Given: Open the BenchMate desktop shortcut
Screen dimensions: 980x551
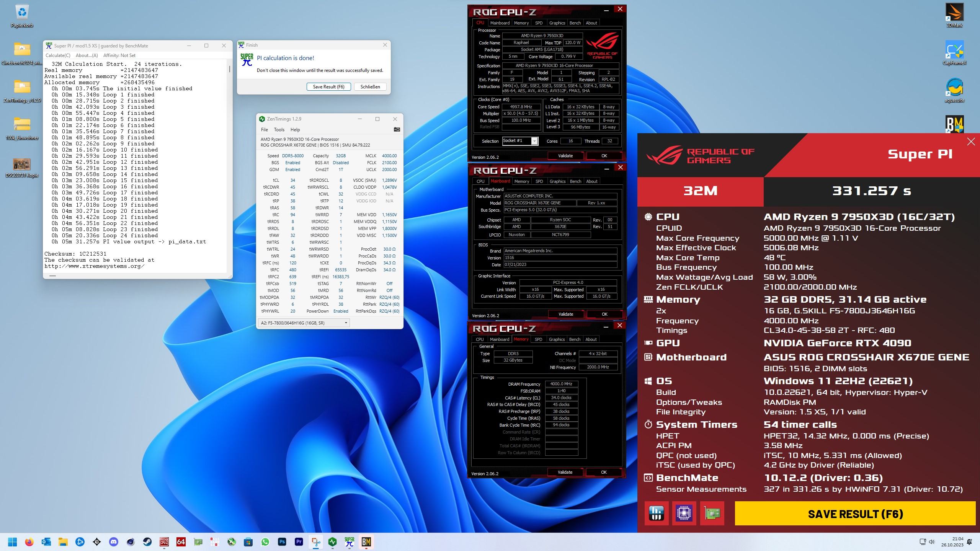Looking at the screenshot, I should click(954, 124).
